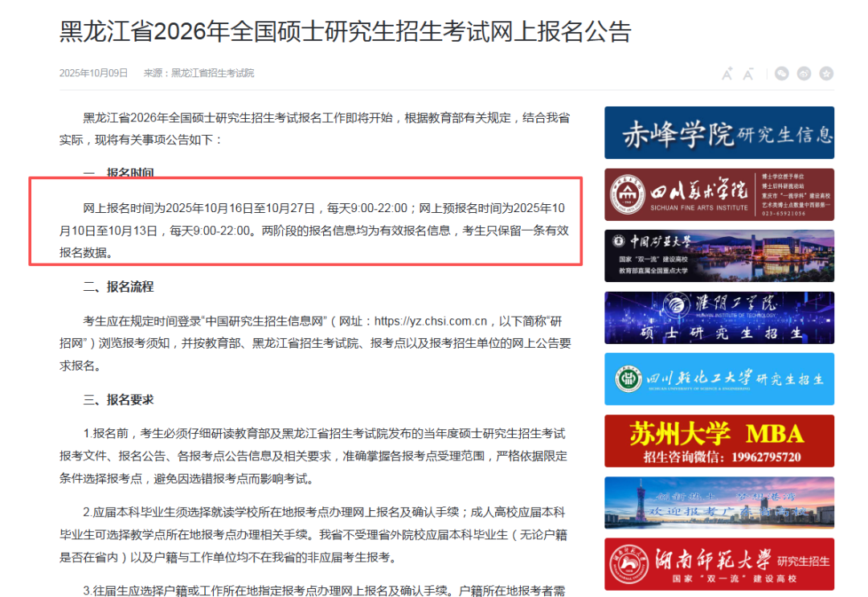Open 赤峰学院 研究生信息 banner
This screenshot has height=597, width=868.
pos(719,133)
